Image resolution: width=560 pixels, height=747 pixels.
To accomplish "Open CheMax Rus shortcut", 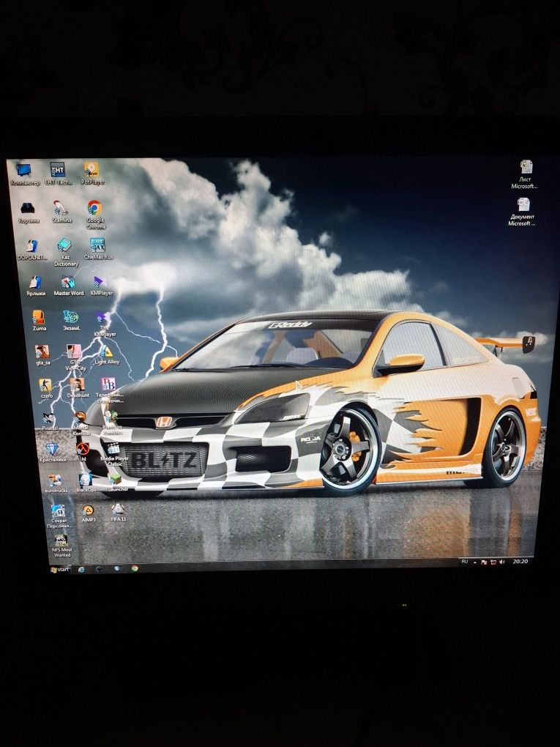I will (97, 249).
